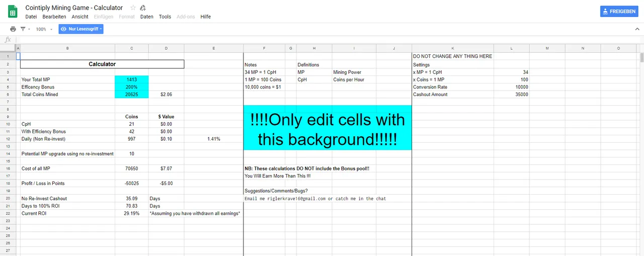Select the Cashout Amount value 35000
This screenshot has width=644, height=256.
click(511, 95)
